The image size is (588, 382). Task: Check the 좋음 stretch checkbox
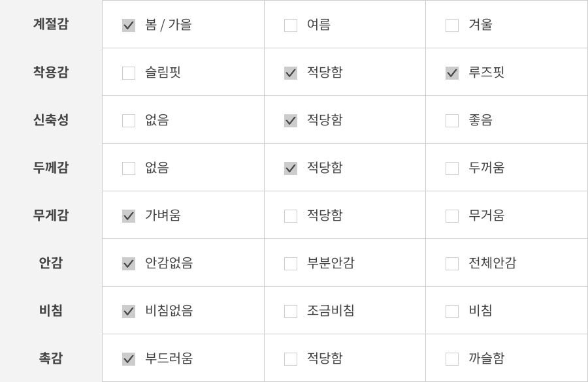pyautogui.click(x=452, y=121)
